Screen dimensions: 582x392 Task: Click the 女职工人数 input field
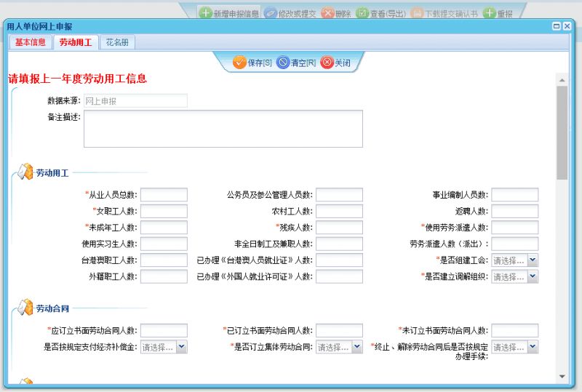pyautogui.click(x=164, y=211)
